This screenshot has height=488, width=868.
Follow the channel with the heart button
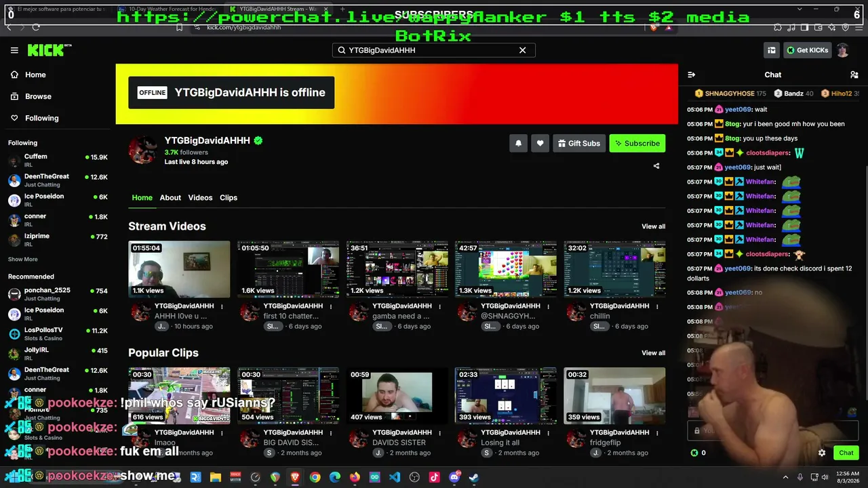pos(540,143)
